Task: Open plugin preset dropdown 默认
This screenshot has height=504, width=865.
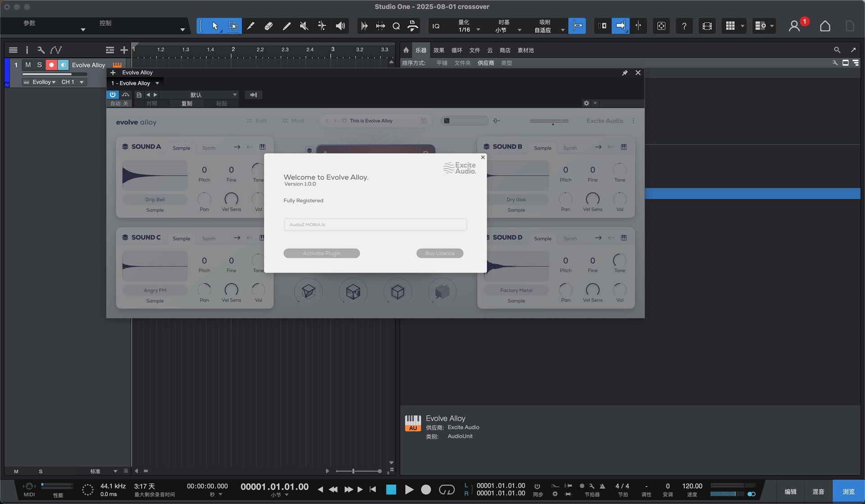Action: pyautogui.click(x=199, y=95)
